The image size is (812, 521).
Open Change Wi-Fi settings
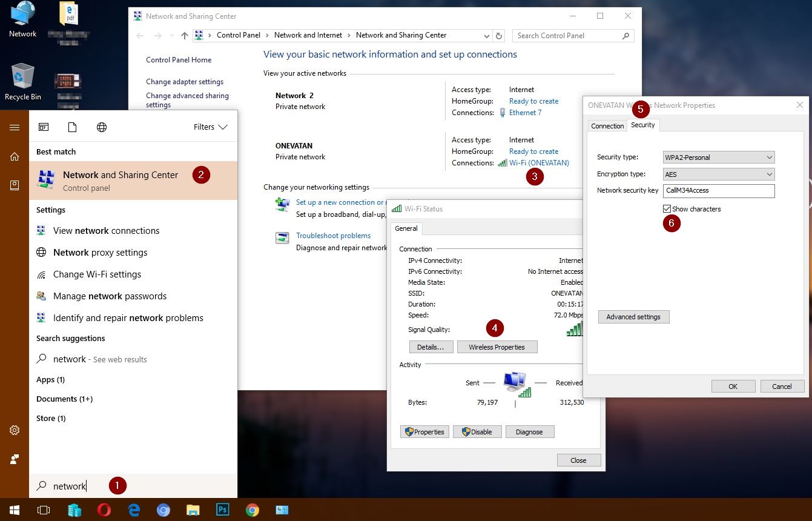click(133, 274)
